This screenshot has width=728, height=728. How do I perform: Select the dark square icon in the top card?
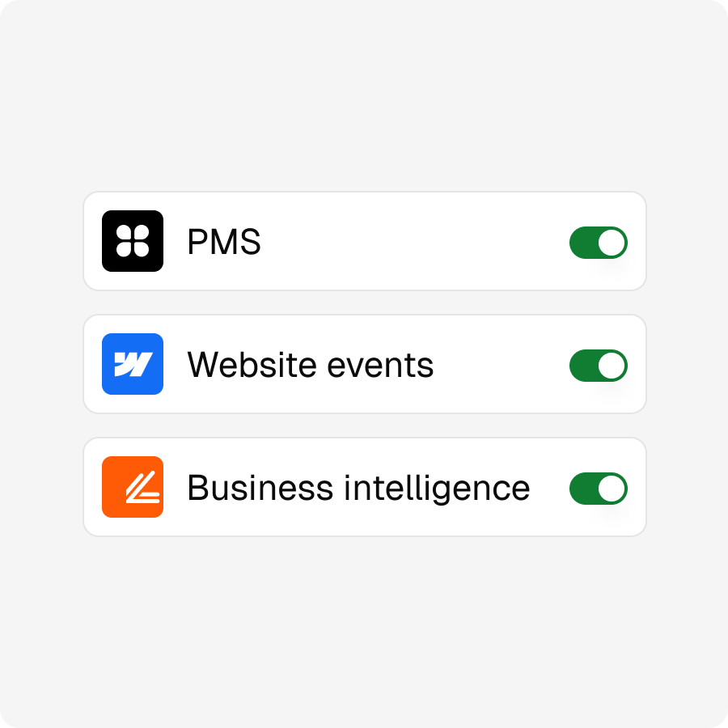click(x=133, y=241)
